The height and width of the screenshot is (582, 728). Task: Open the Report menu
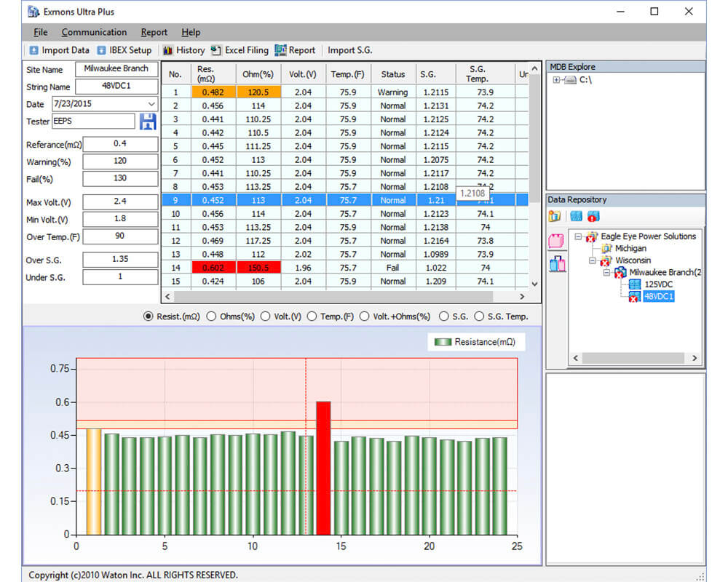point(154,33)
